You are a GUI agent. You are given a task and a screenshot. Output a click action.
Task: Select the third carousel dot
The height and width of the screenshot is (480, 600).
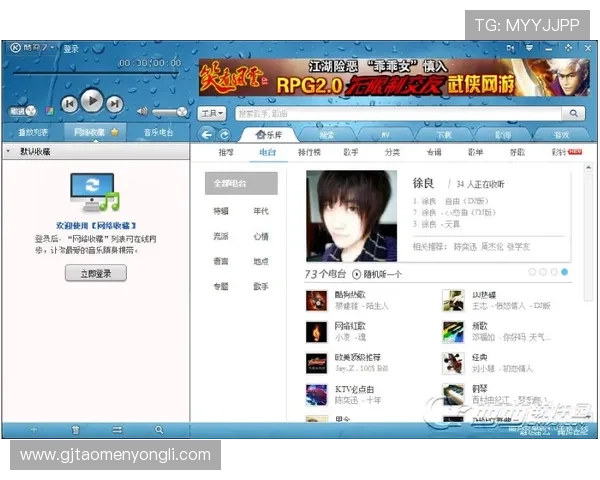point(554,272)
